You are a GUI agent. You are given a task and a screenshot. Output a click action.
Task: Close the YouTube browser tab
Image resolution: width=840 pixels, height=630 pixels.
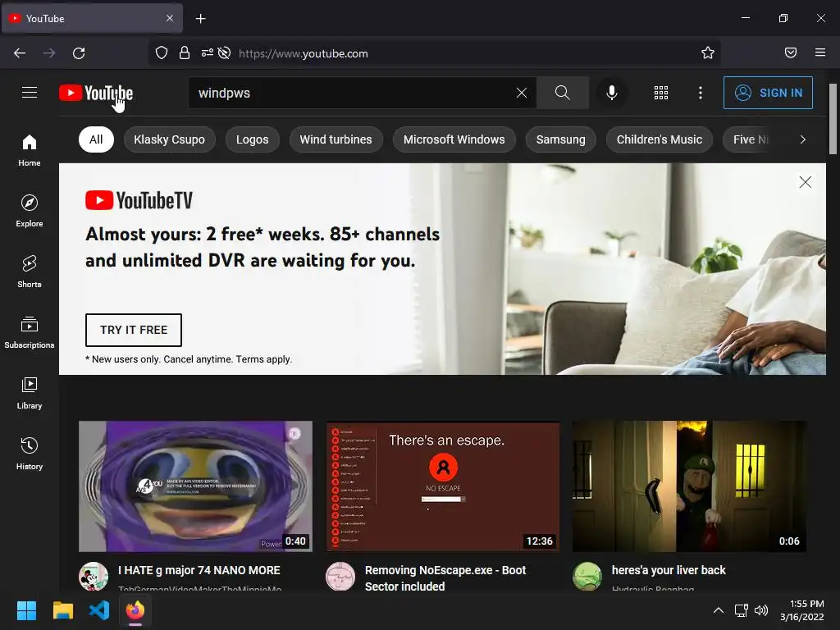point(169,18)
